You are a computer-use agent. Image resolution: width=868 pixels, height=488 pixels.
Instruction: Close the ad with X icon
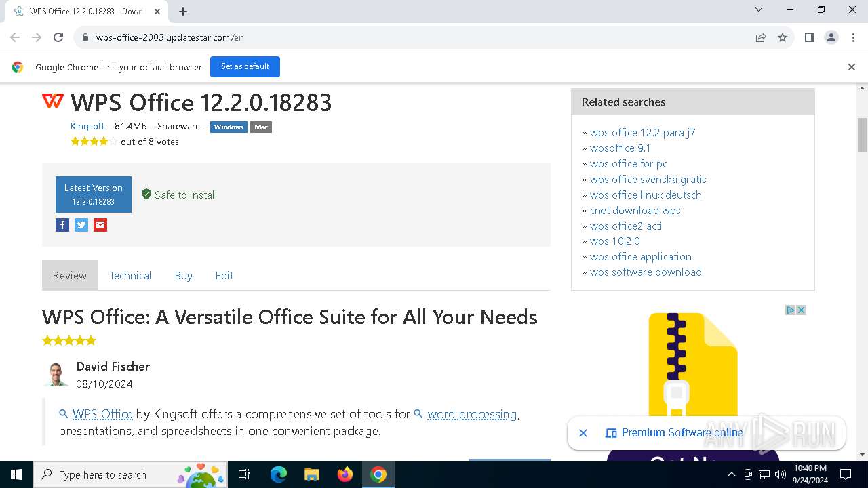click(x=801, y=310)
